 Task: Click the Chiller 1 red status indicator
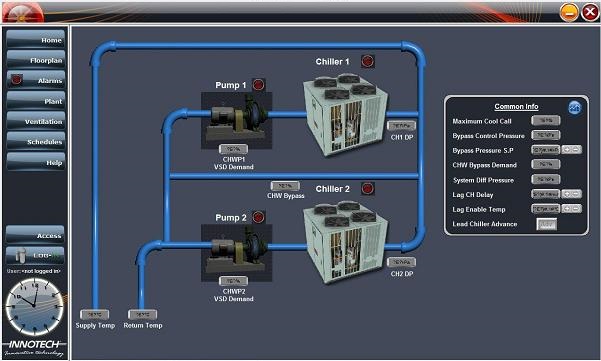click(x=368, y=61)
